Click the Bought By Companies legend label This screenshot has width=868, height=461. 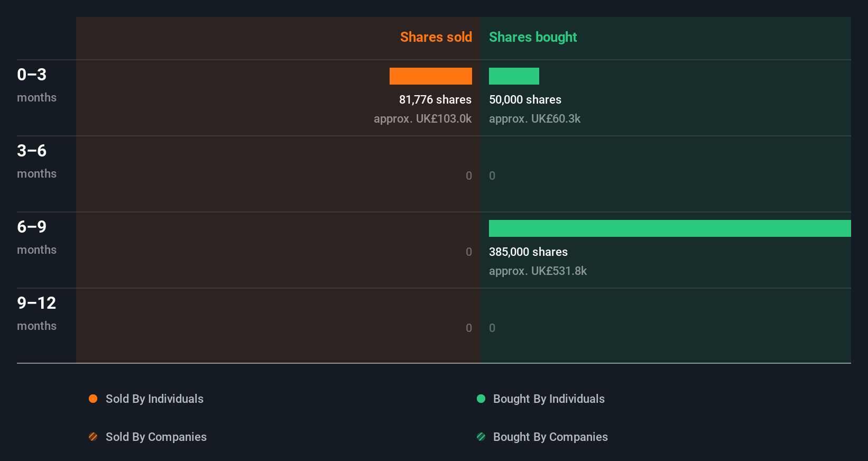click(x=550, y=437)
